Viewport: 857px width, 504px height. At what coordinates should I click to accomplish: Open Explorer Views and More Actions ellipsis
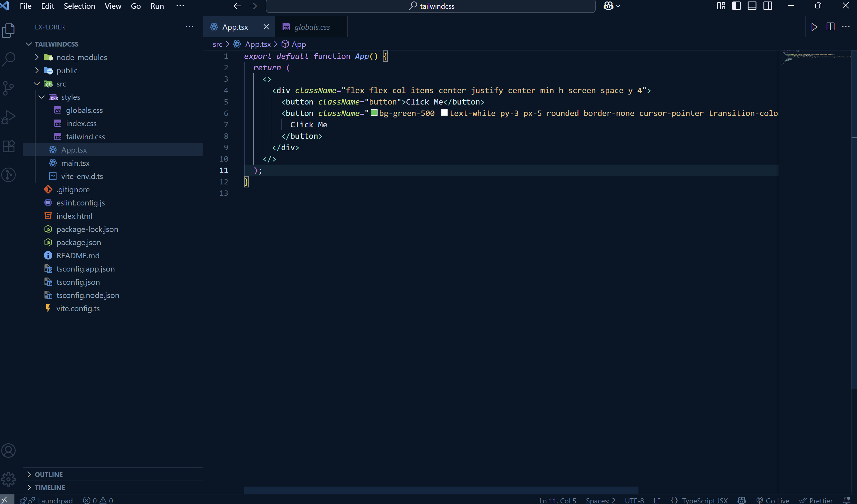click(x=189, y=27)
